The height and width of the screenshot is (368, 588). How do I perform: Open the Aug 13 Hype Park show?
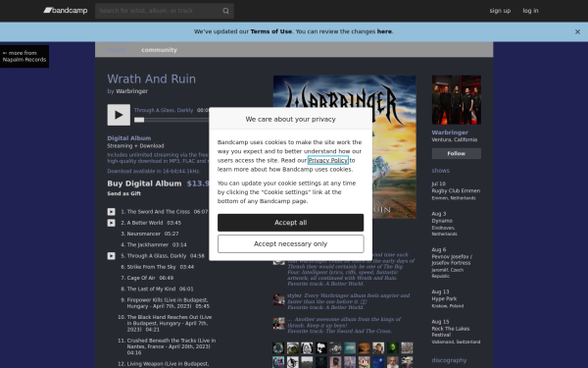(448, 299)
